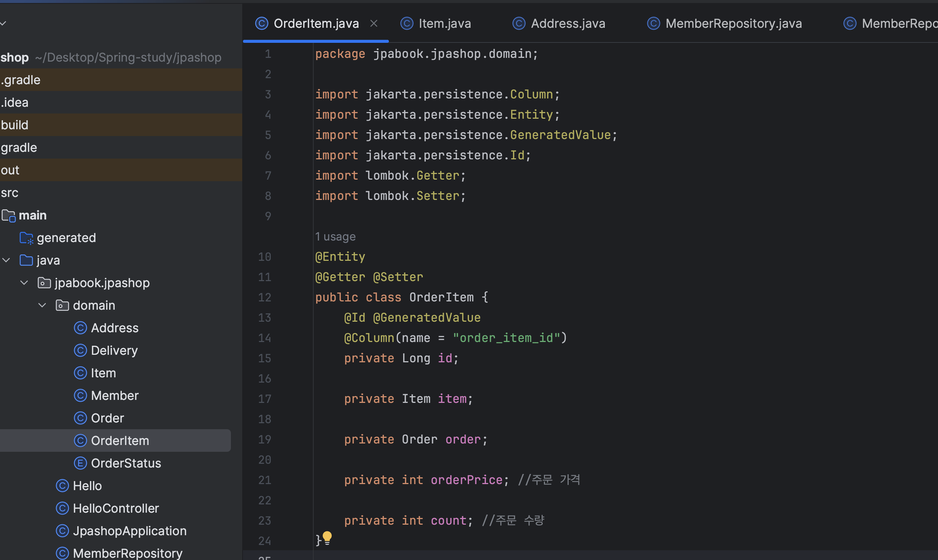Viewport: 938px width, 560px height.
Task: Select the out folder in project tree
Action: click(x=121, y=170)
